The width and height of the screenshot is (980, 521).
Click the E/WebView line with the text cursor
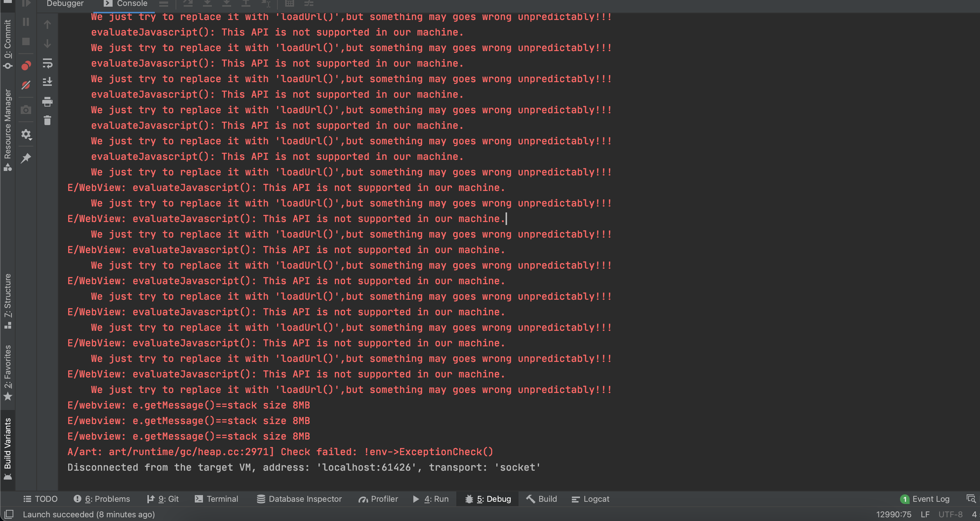click(286, 219)
